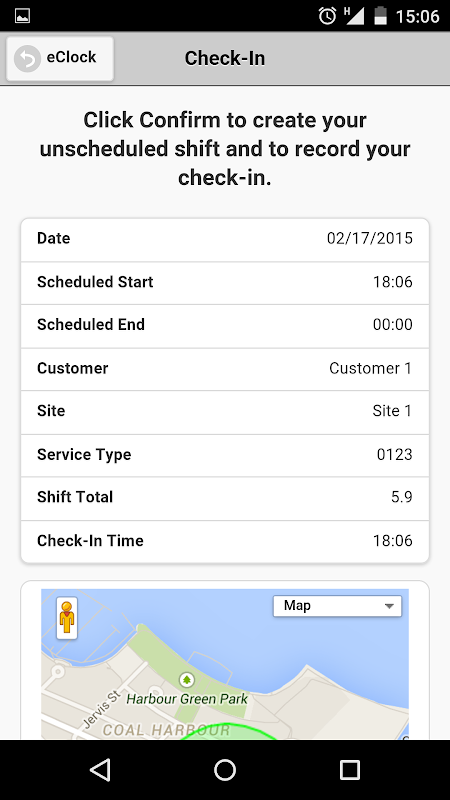Tap the Android home circle button
This screenshot has width=450, height=800.
(x=225, y=769)
